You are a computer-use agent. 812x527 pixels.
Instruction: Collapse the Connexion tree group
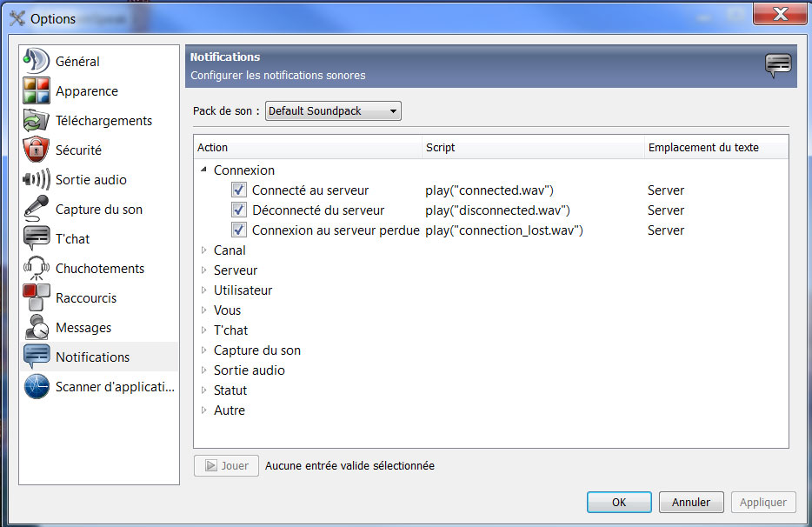[204, 170]
